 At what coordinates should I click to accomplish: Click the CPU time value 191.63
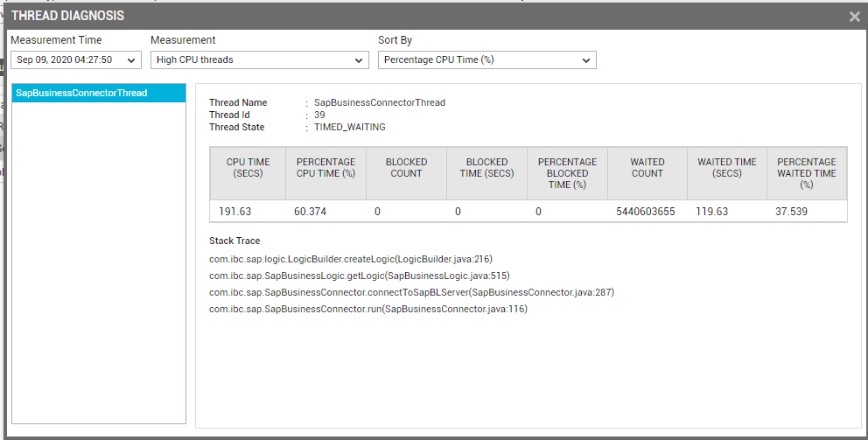[234, 212]
